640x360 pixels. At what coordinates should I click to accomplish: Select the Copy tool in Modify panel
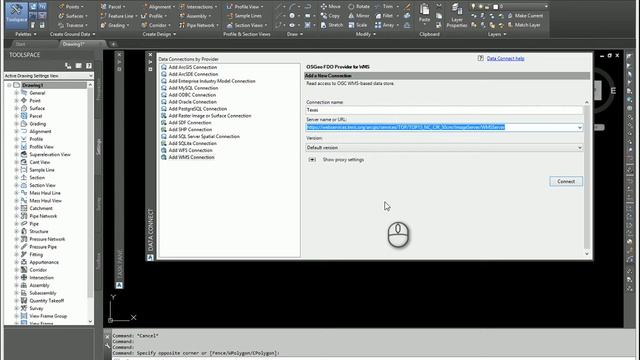331,16
